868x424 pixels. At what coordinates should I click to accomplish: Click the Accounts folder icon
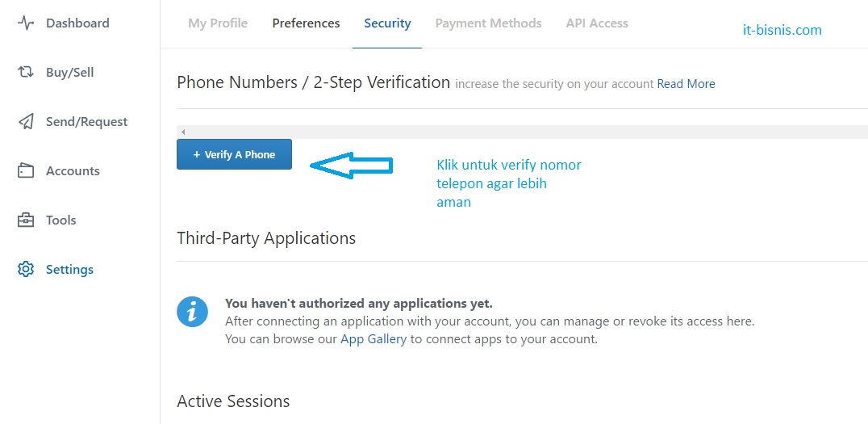[x=26, y=171]
